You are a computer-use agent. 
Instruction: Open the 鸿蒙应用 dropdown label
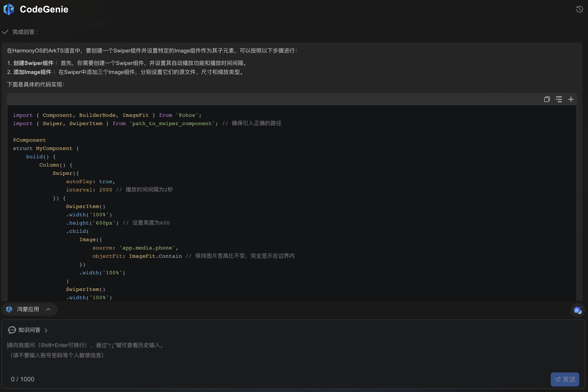pyautogui.click(x=28, y=310)
